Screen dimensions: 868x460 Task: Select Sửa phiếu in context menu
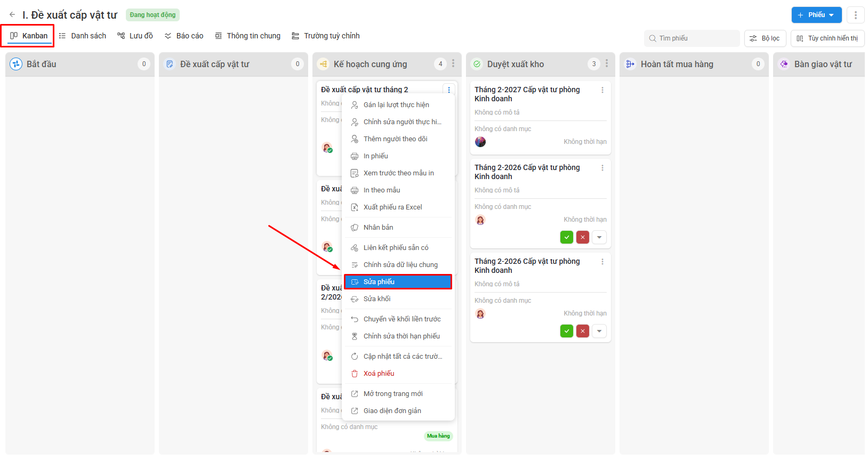[x=398, y=282]
